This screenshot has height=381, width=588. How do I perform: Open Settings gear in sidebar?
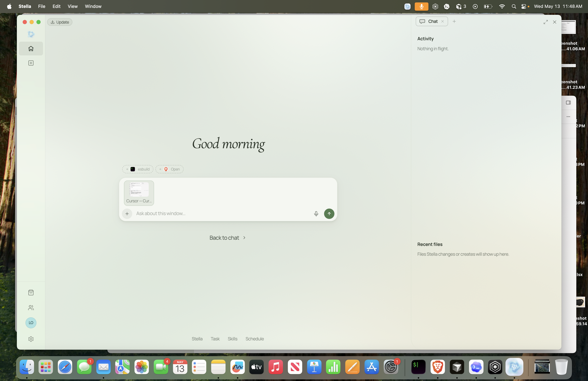click(31, 339)
